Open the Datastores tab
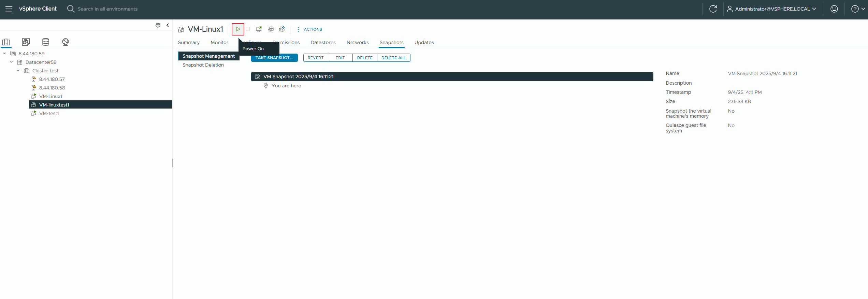The height and width of the screenshot is (299, 868). click(x=323, y=42)
